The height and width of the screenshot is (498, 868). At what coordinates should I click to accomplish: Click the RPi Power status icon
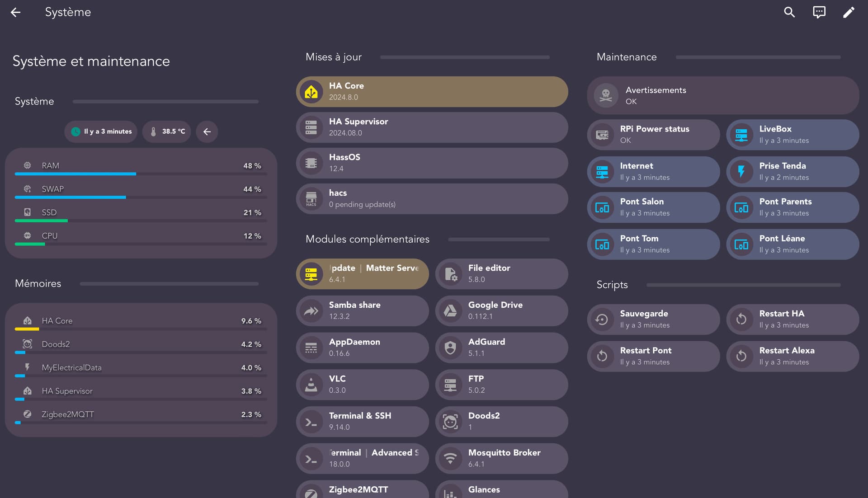602,135
